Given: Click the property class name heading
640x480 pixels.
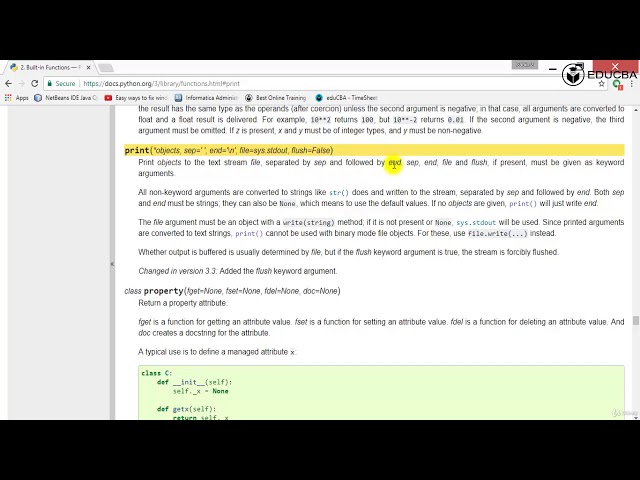Looking at the screenshot, I should point(164,291).
